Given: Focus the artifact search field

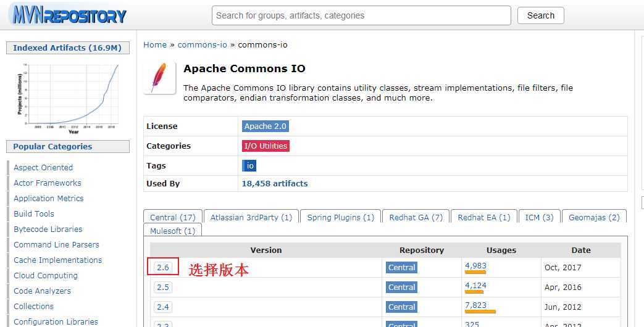Looking at the screenshot, I should click(361, 15).
